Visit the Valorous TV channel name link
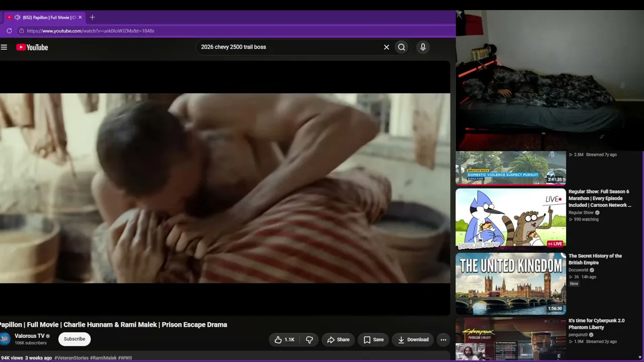This screenshot has width=644, height=362. 30,336
